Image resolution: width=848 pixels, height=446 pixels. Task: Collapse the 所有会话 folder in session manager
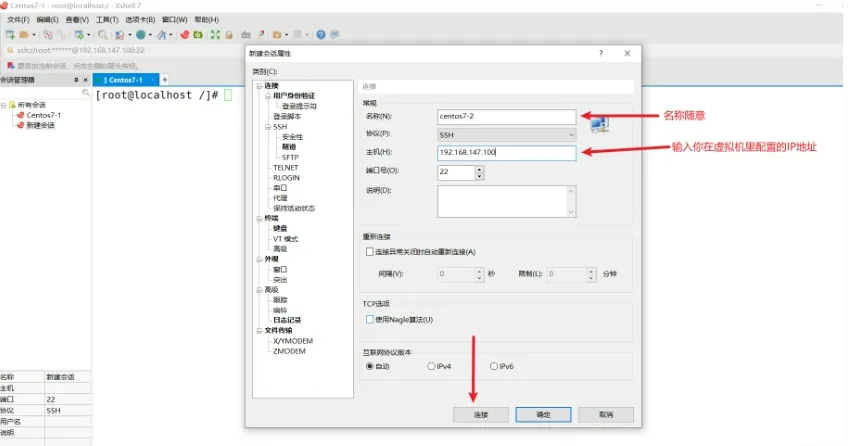(x=4, y=105)
